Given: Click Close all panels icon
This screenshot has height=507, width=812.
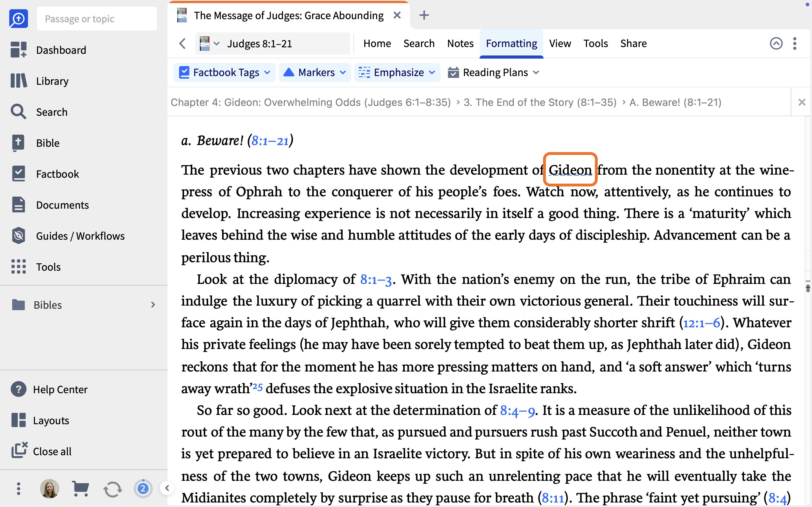Looking at the screenshot, I should click(19, 451).
